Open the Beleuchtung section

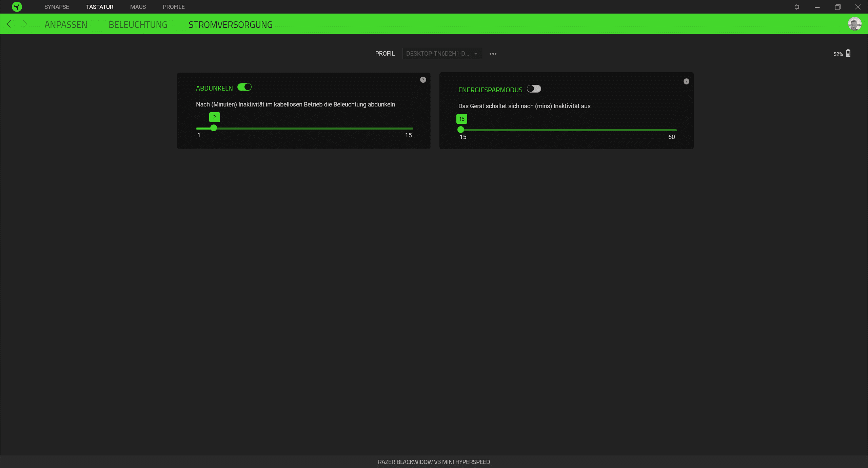point(138,25)
